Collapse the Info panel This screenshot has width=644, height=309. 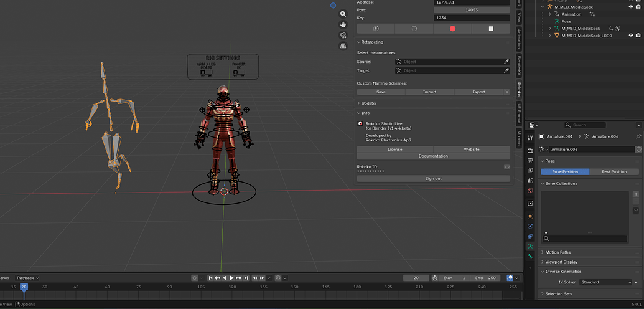[x=358, y=113]
